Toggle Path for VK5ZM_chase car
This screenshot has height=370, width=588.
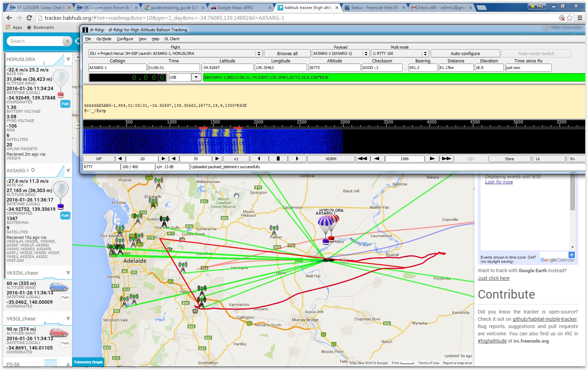pos(65,297)
